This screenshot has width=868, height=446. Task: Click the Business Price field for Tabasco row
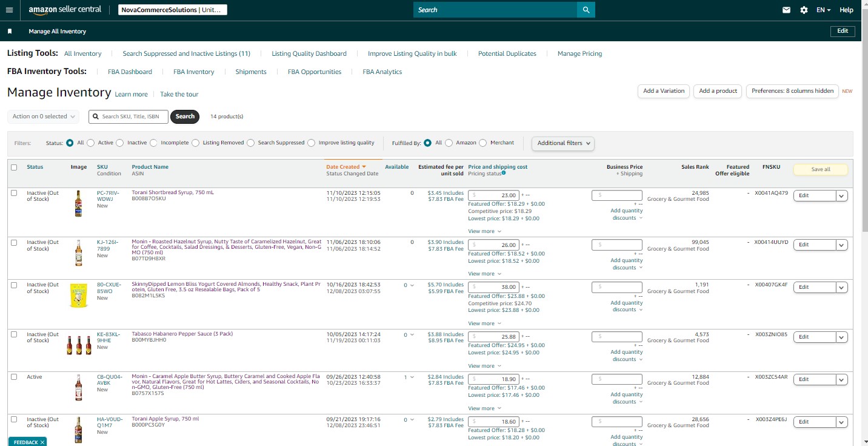[617, 337]
